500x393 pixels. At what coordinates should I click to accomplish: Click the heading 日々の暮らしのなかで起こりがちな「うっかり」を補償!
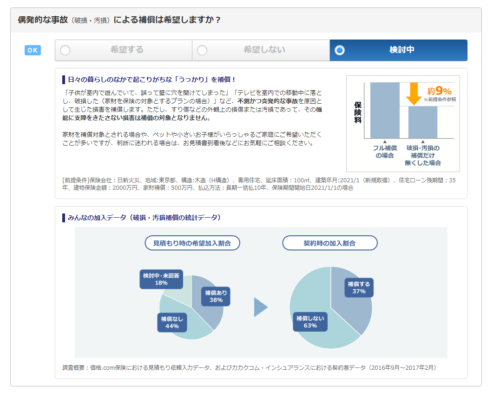coord(151,80)
